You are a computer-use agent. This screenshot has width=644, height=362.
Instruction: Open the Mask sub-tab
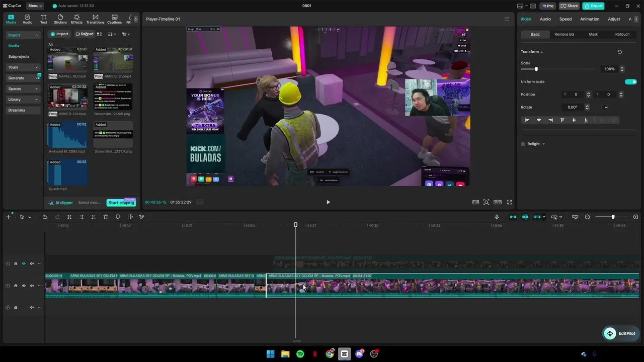point(593,34)
